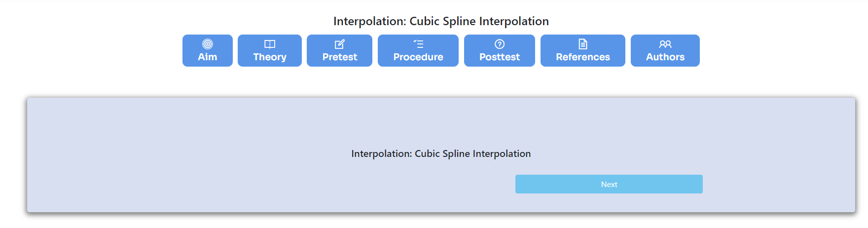Click the experiment title inside the lavender panel
Screen dimensions: 868x228
coord(441,154)
